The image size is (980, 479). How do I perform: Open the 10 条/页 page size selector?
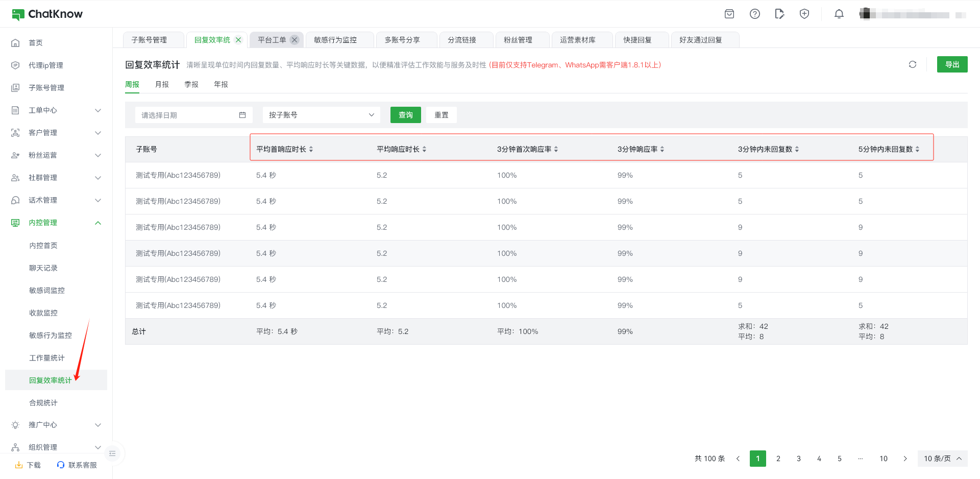coord(942,459)
